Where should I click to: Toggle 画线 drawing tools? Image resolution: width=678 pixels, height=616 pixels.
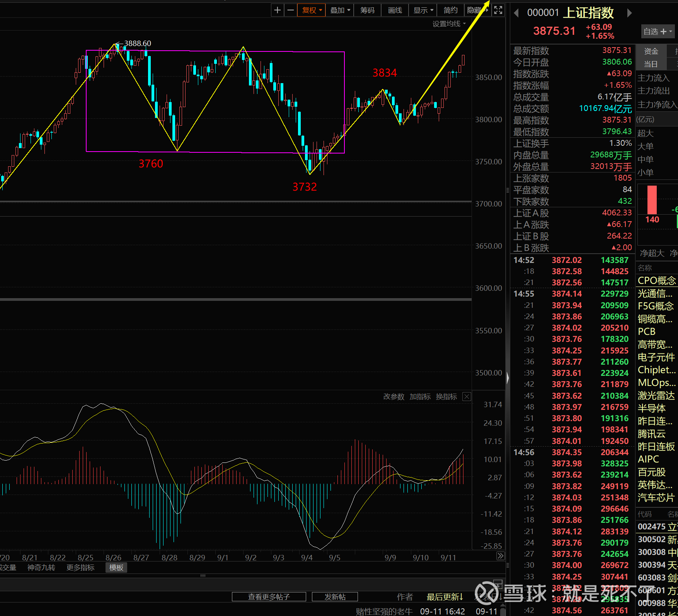click(x=395, y=10)
